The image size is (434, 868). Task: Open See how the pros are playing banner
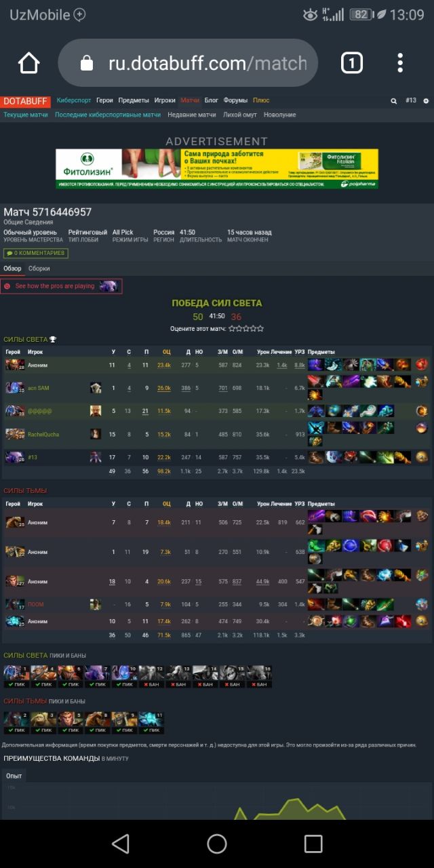(x=62, y=286)
